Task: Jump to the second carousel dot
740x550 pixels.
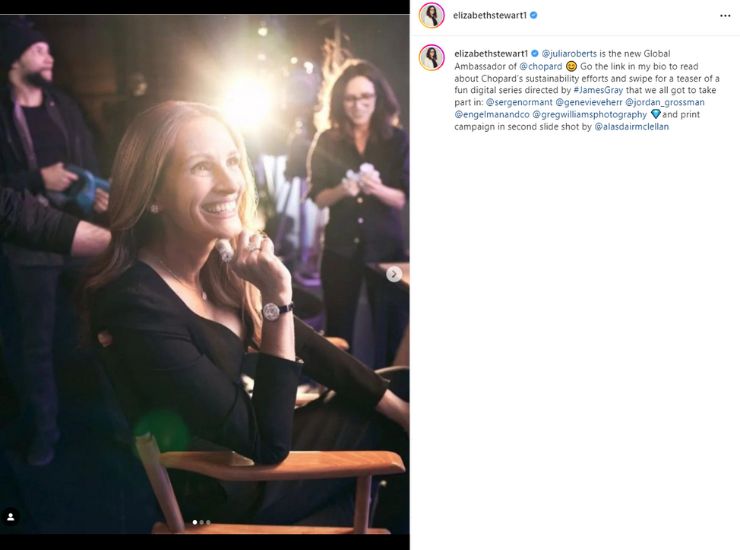Action: click(201, 522)
